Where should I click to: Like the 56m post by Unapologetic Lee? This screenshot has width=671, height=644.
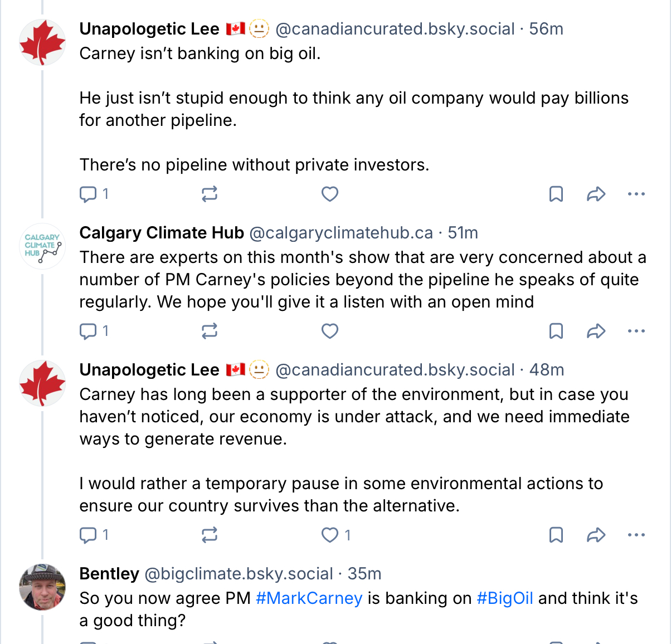pos(330,194)
